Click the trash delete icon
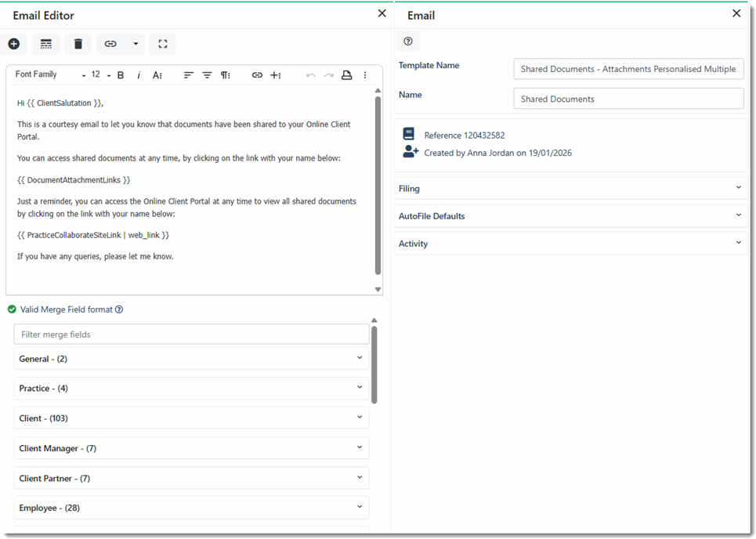Viewport: 756px width, 539px height. click(x=78, y=44)
